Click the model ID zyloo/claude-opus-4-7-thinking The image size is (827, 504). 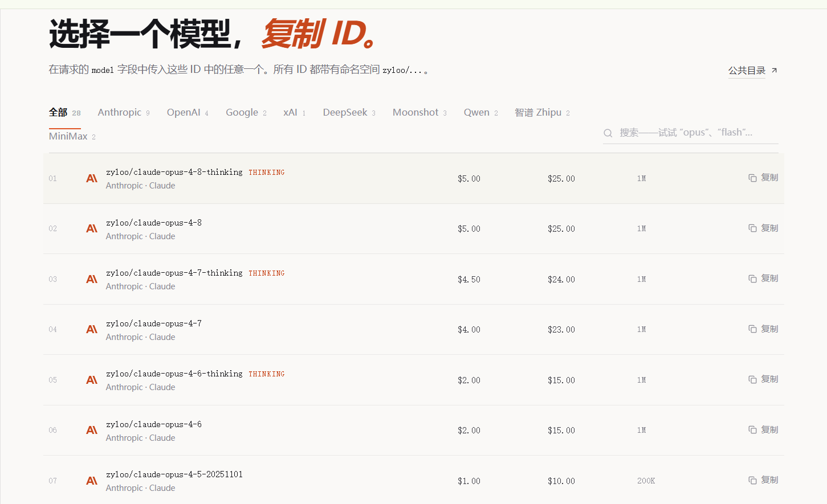(x=174, y=273)
